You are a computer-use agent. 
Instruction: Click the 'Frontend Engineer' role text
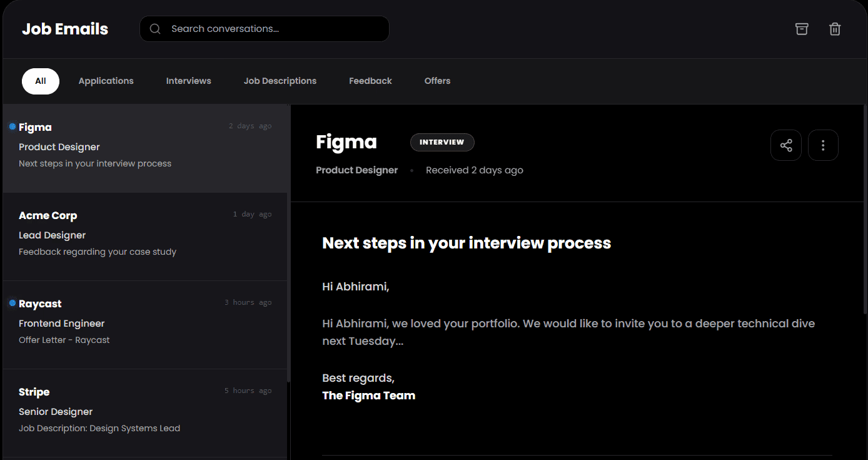(x=61, y=324)
